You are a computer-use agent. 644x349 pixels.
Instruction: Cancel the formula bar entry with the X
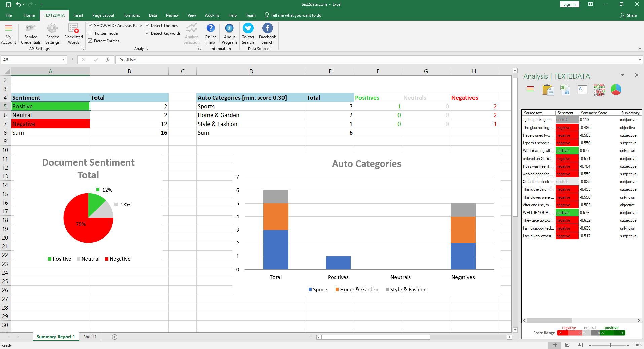84,60
